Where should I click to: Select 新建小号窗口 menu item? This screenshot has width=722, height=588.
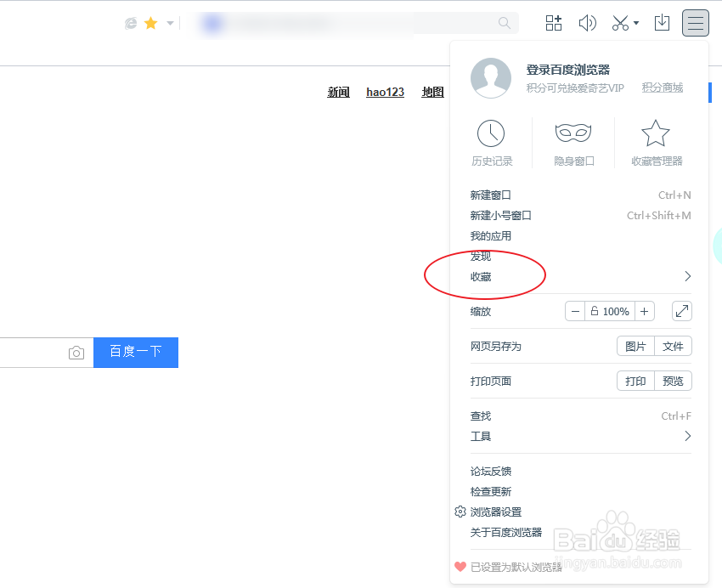[580, 216]
